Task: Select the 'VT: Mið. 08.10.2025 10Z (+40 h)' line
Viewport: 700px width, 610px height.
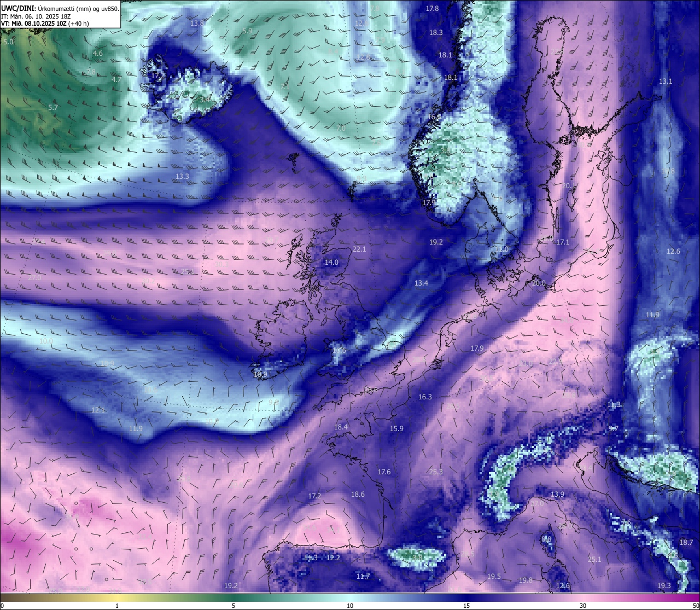Action: tap(45, 23)
